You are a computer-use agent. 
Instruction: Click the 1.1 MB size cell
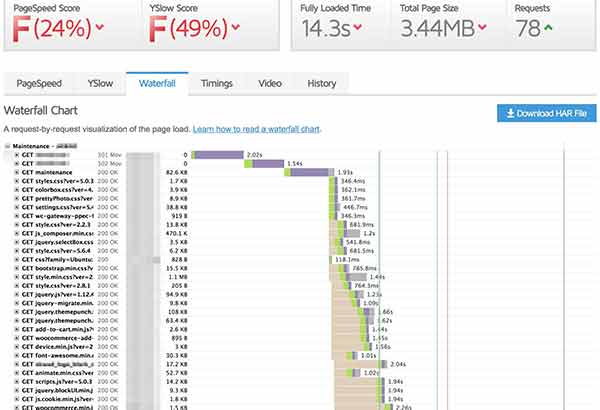(x=178, y=277)
